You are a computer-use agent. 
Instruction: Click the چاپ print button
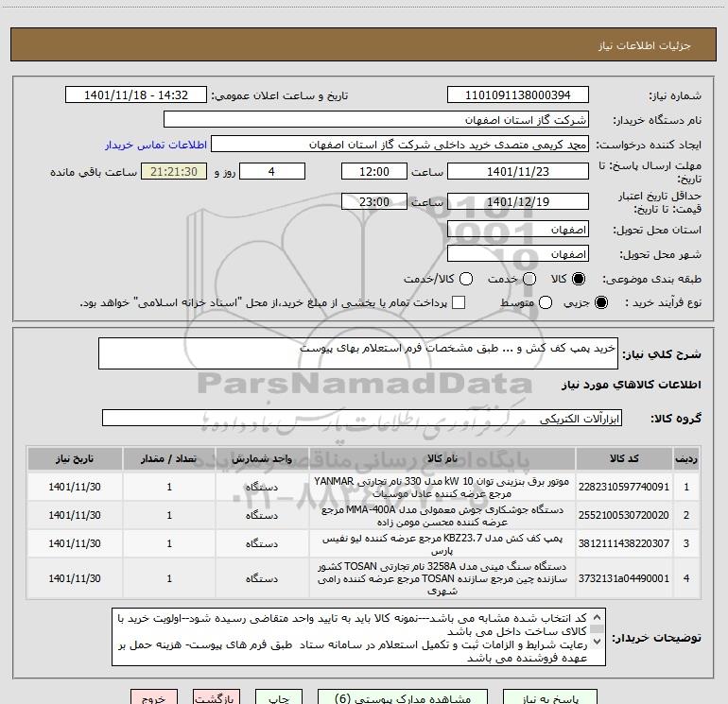[x=279, y=698]
